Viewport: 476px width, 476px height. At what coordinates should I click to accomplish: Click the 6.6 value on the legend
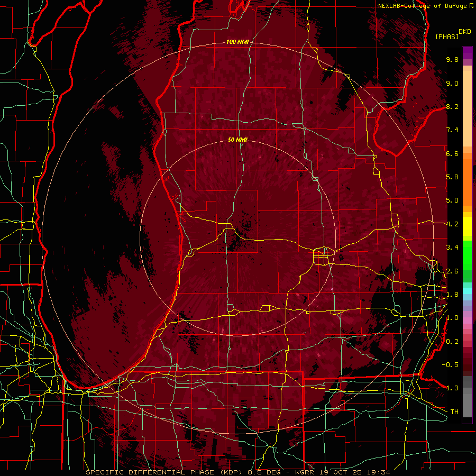coord(452,153)
